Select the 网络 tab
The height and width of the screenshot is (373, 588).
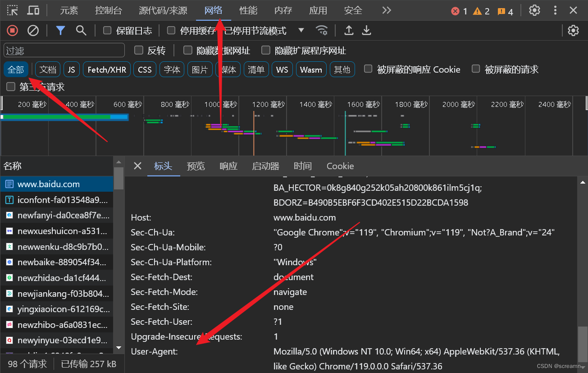pos(214,10)
